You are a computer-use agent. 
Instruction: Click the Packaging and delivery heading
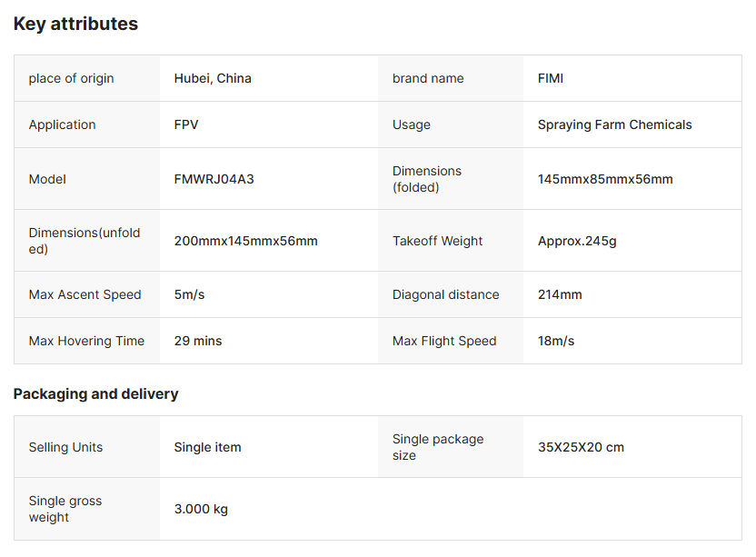coord(95,393)
